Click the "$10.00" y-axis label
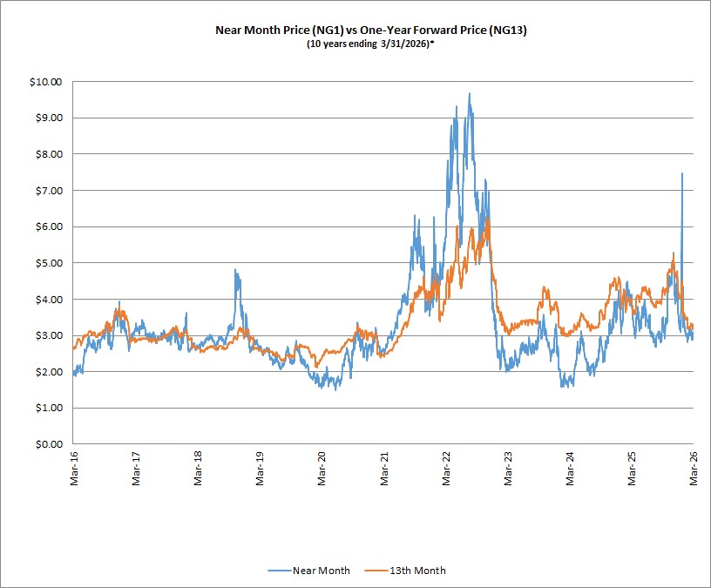 coord(46,82)
